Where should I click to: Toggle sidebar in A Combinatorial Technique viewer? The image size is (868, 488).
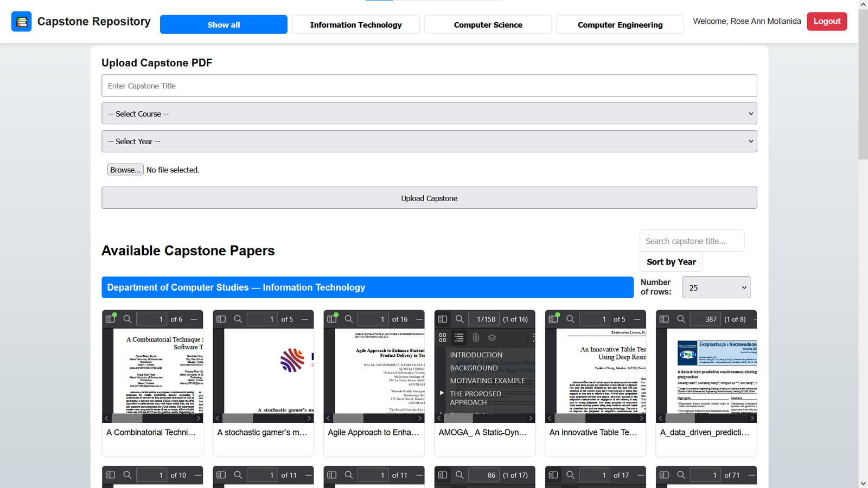point(111,319)
